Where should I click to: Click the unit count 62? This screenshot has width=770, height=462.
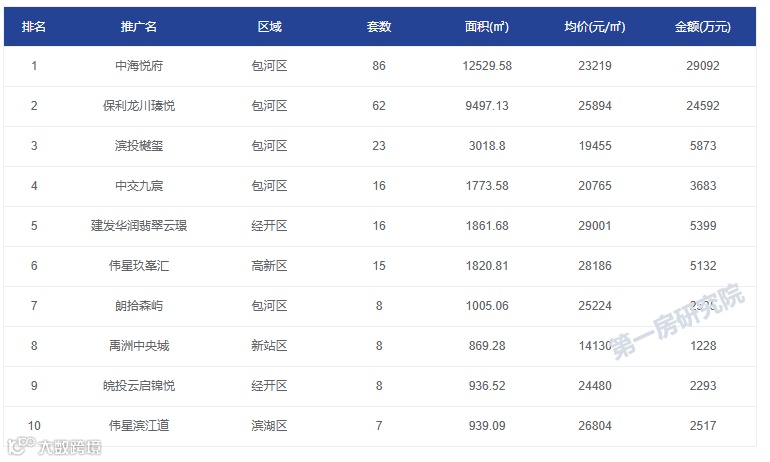(379, 106)
